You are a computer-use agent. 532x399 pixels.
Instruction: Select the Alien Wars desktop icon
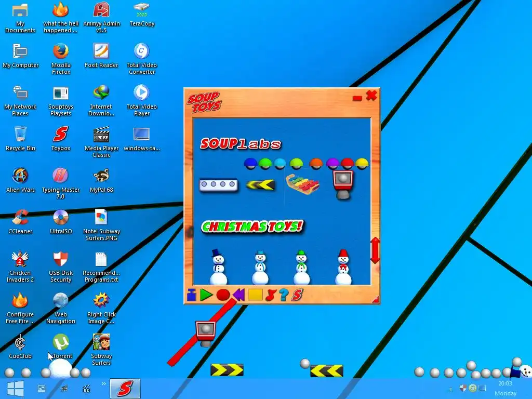(20, 180)
